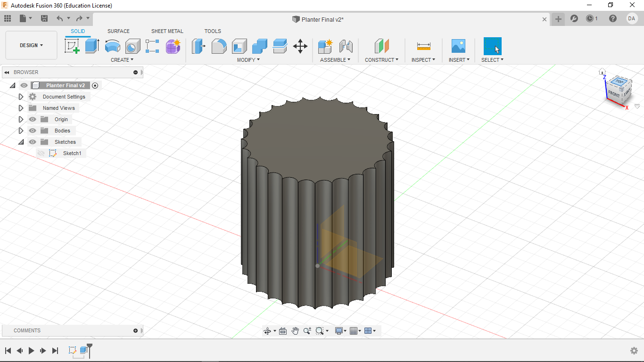Open the Help question mark icon
Viewport: 644px width, 362px height.
point(612,18)
